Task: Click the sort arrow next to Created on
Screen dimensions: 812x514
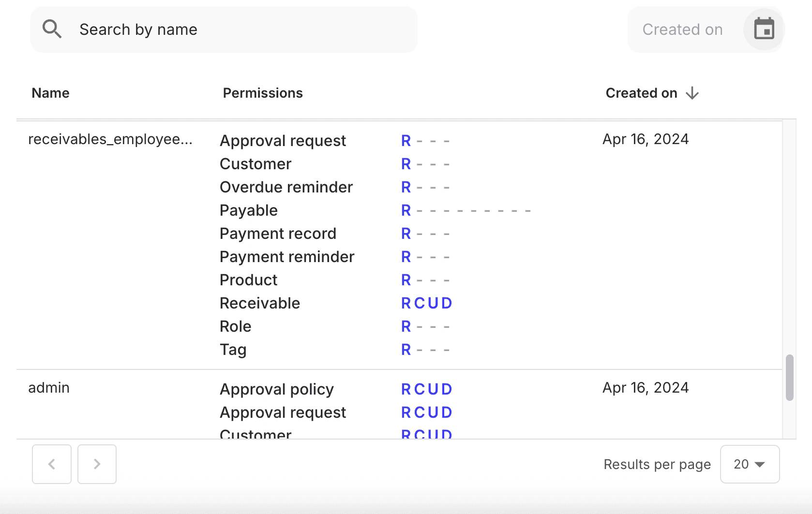Action: [692, 93]
